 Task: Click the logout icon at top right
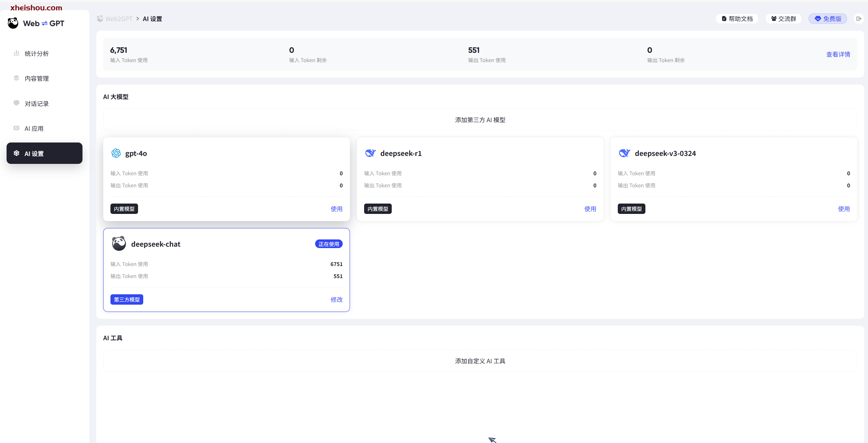(x=859, y=19)
